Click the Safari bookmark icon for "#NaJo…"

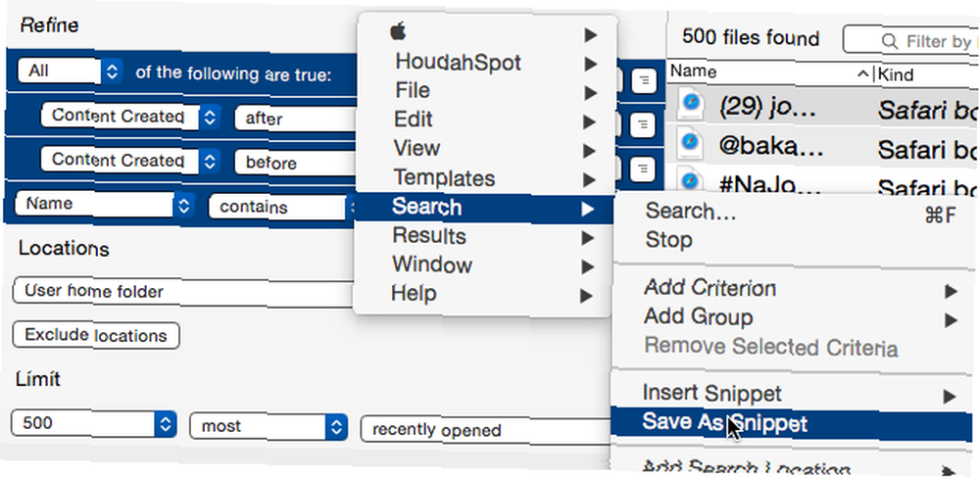point(690,183)
